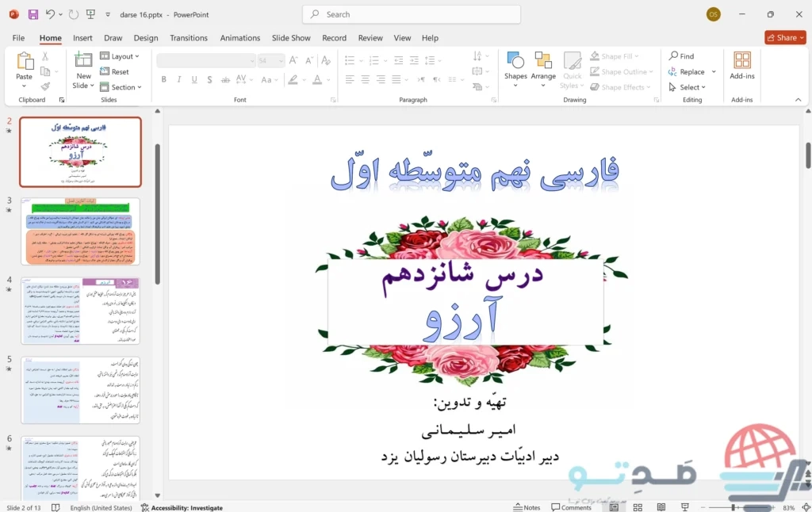This screenshot has width=812, height=512.
Task: Open the font color picker
Action: pos(317,80)
